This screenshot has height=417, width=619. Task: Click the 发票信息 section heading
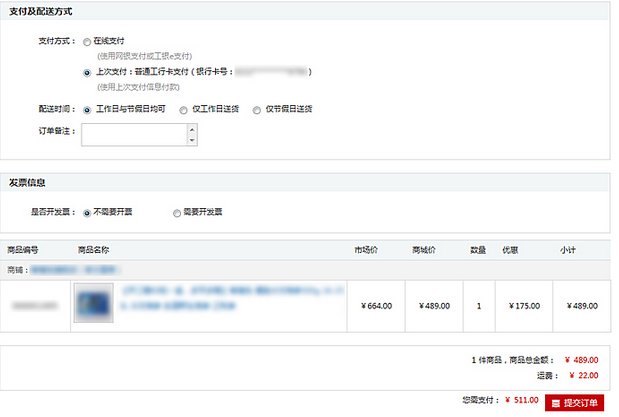pos(27,182)
